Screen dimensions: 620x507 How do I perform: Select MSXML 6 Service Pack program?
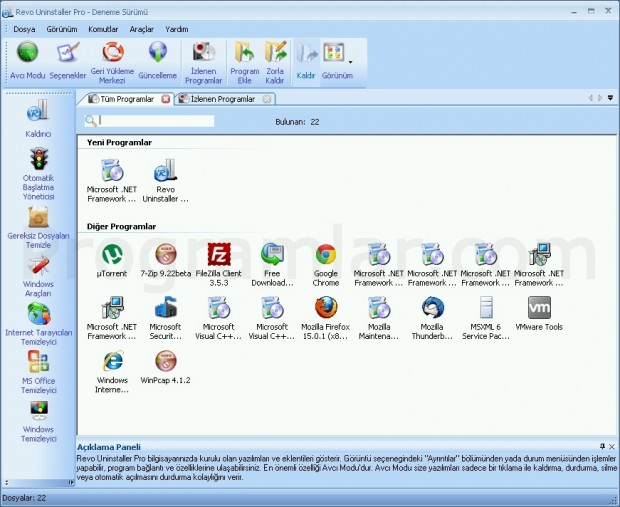[486, 318]
